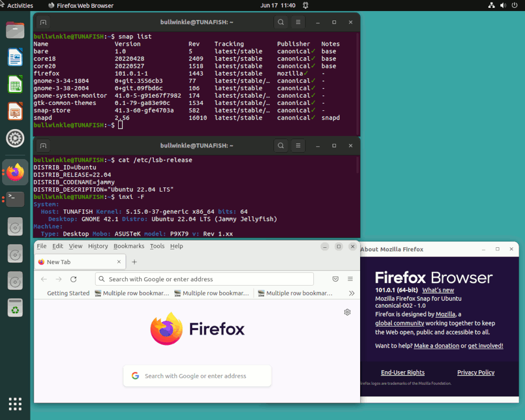Open Firefox File menu
Viewport: 525px width, 420px height.
click(41, 246)
